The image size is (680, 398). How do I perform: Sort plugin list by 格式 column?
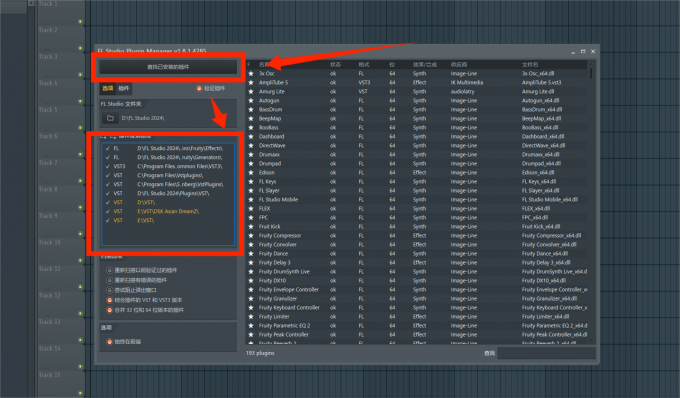[x=364, y=65]
